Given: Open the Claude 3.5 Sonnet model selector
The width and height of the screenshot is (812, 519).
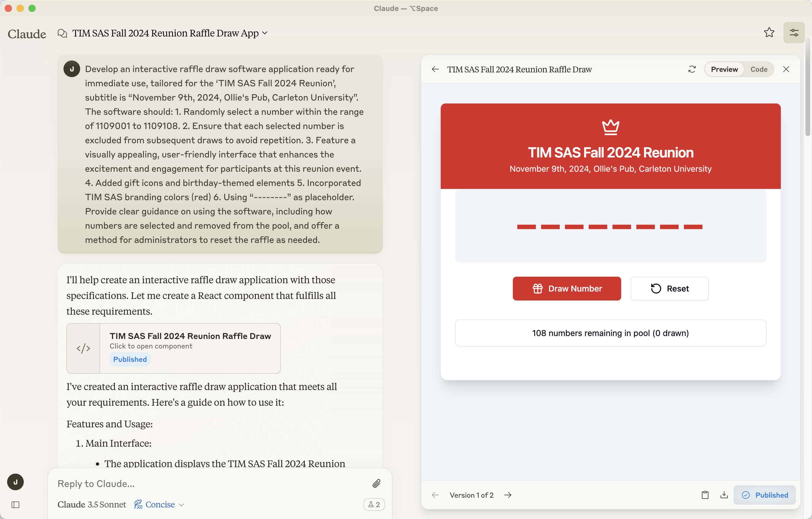Looking at the screenshot, I should tap(92, 504).
